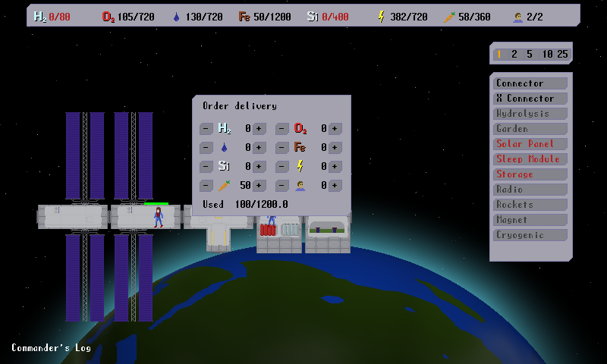Select Storage in build menu
This screenshot has width=607, height=364.
click(x=530, y=174)
